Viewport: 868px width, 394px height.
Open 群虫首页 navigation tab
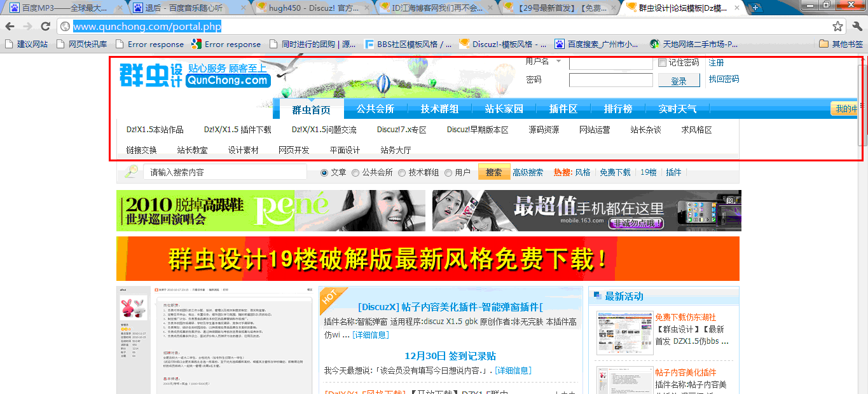click(312, 109)
